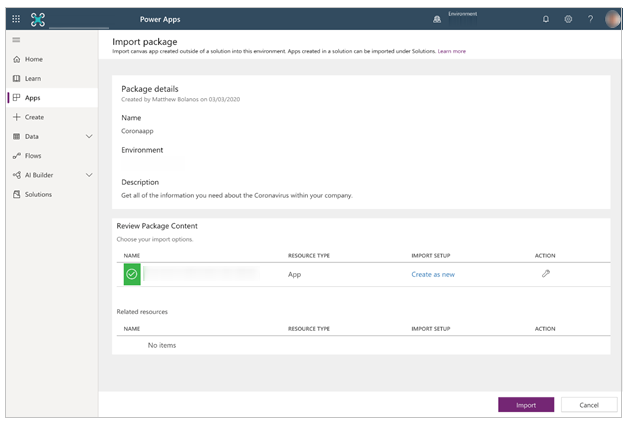628x426 pixels.
Task: Open the app launcher waffle icon
Action: click(16, 19)
